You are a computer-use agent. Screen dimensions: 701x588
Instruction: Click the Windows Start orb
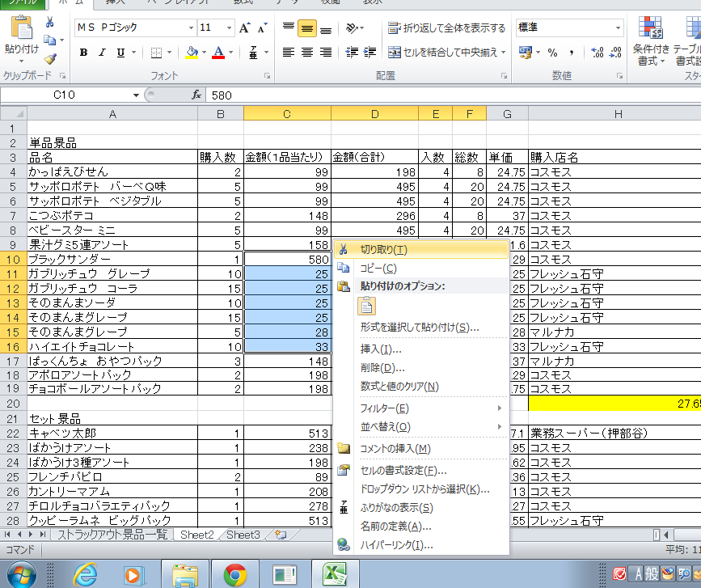tap(21, 574)
